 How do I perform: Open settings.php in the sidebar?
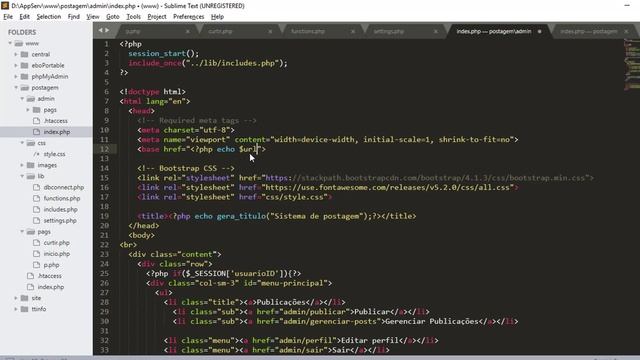60,220
